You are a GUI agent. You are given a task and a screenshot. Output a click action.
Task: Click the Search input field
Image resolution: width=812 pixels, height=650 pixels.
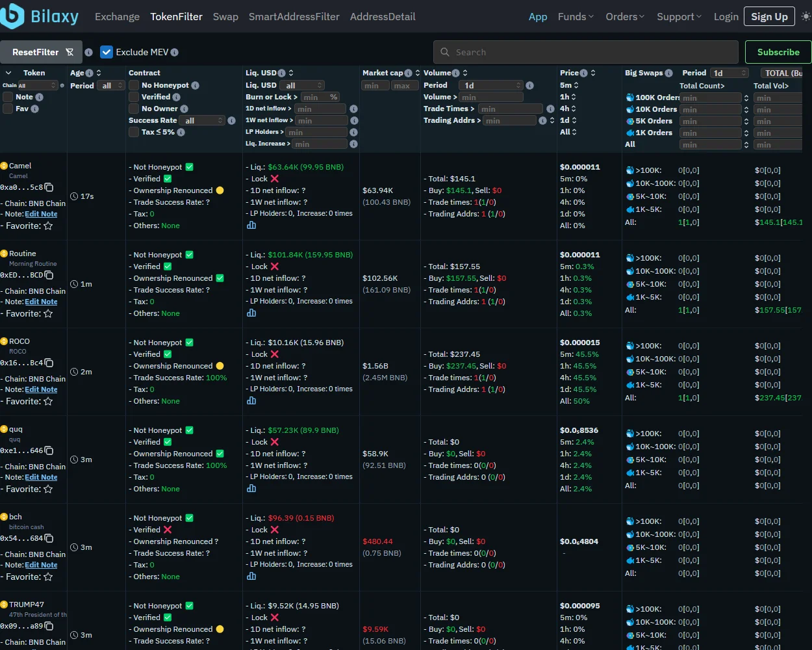[585, 52]
